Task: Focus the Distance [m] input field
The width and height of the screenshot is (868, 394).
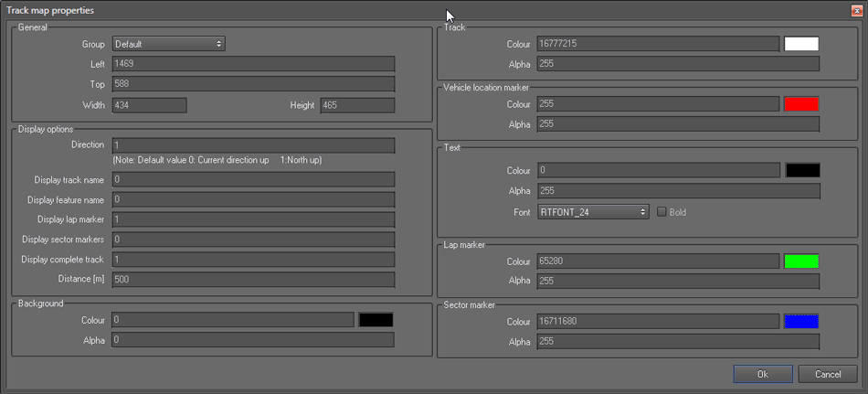Action: pyautogui.click(x=253, y=280)
